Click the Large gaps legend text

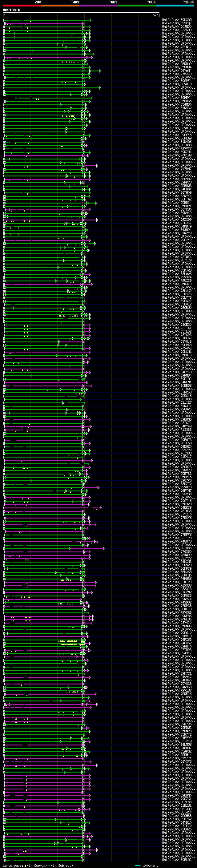point(38,866)
